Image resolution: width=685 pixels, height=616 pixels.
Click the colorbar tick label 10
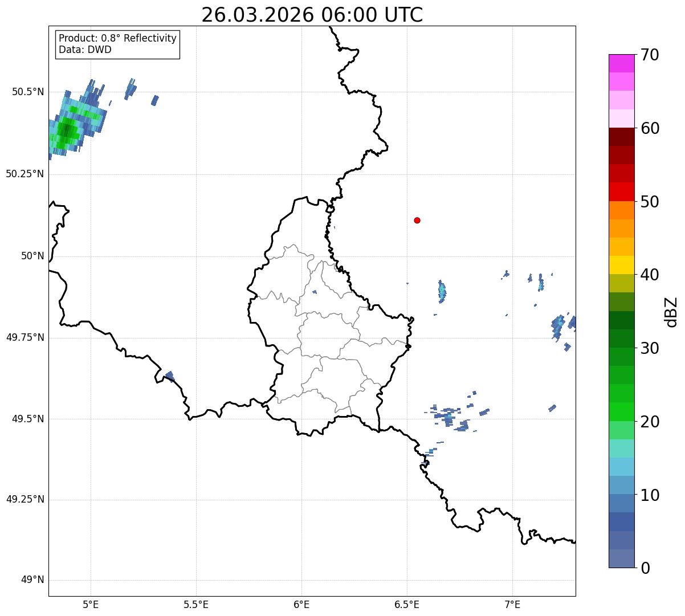coord(650,496)
